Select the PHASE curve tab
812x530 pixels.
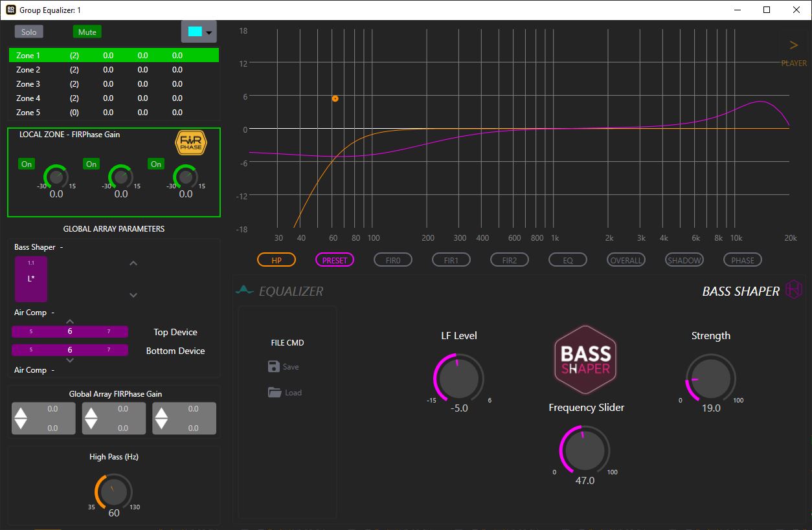[x=742, y=260]
